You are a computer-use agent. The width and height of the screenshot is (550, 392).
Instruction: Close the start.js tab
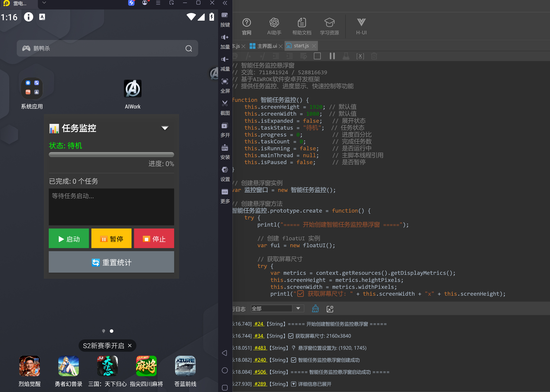(x=314, y=46)
